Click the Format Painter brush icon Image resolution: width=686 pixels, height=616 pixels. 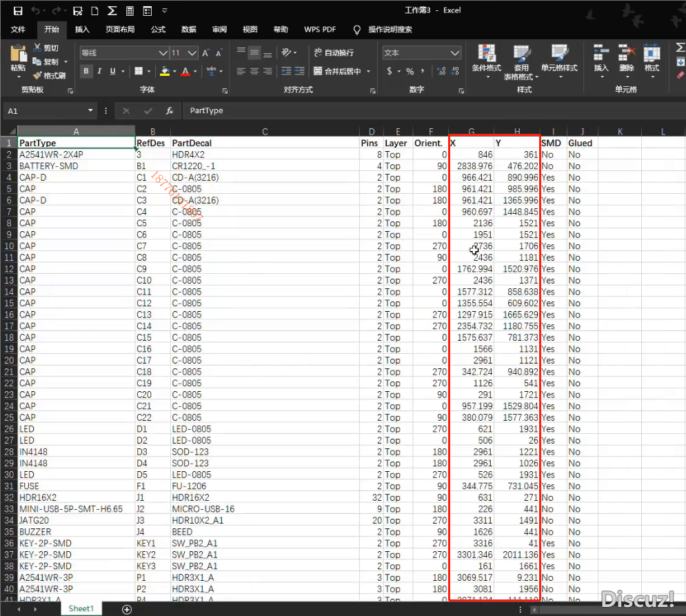coord(37,75)
